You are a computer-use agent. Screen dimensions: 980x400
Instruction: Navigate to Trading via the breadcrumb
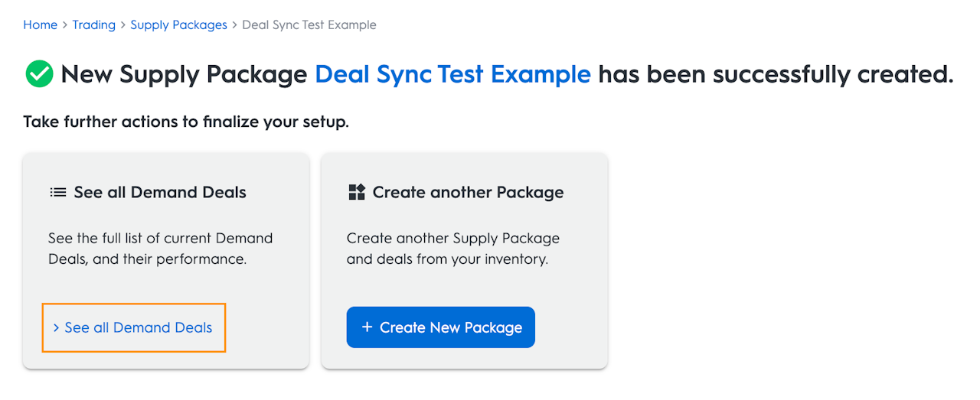tap(93, 25)
